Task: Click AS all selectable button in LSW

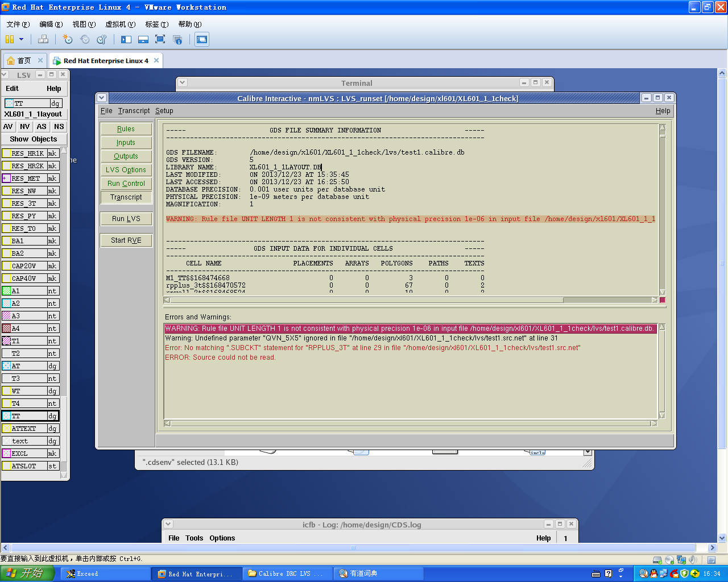Action: coord(42,127)
